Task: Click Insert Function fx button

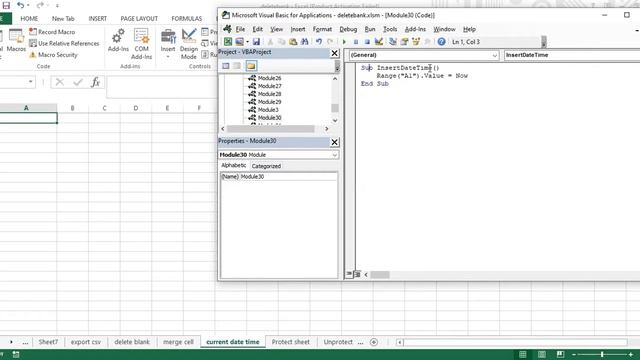Action: click(96, 82)
